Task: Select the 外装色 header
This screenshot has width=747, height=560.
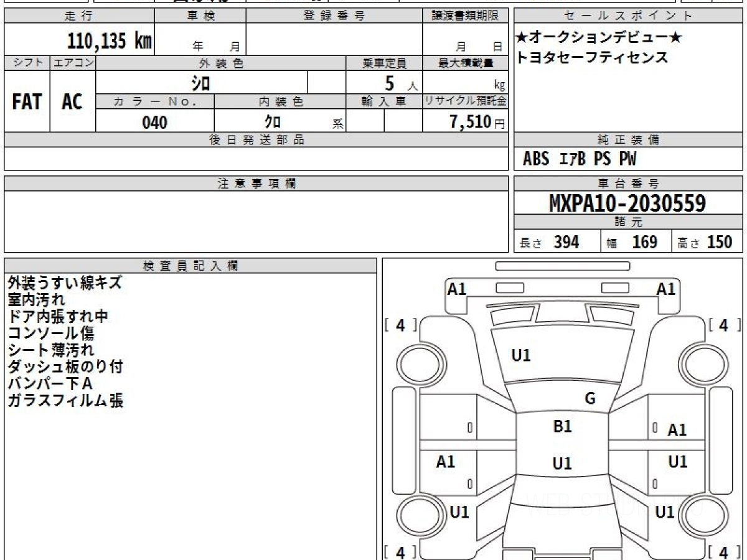Action: (221, 63)
